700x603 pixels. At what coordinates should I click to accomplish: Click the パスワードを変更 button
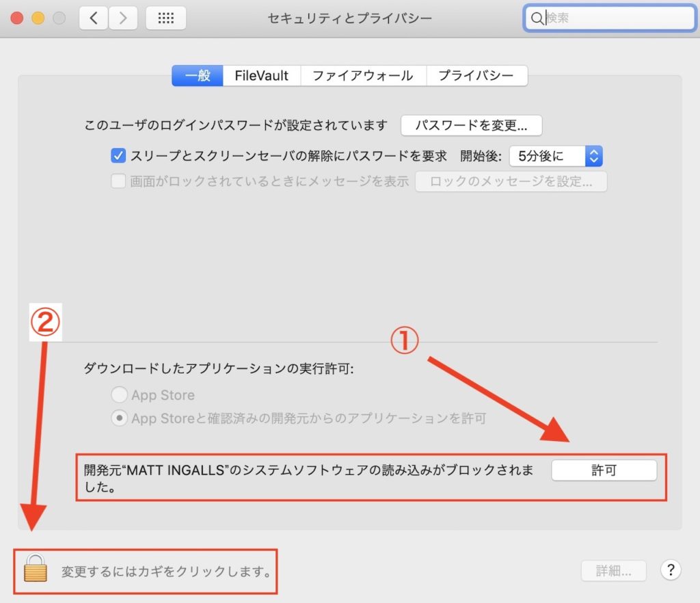click(x=471, y=126)
